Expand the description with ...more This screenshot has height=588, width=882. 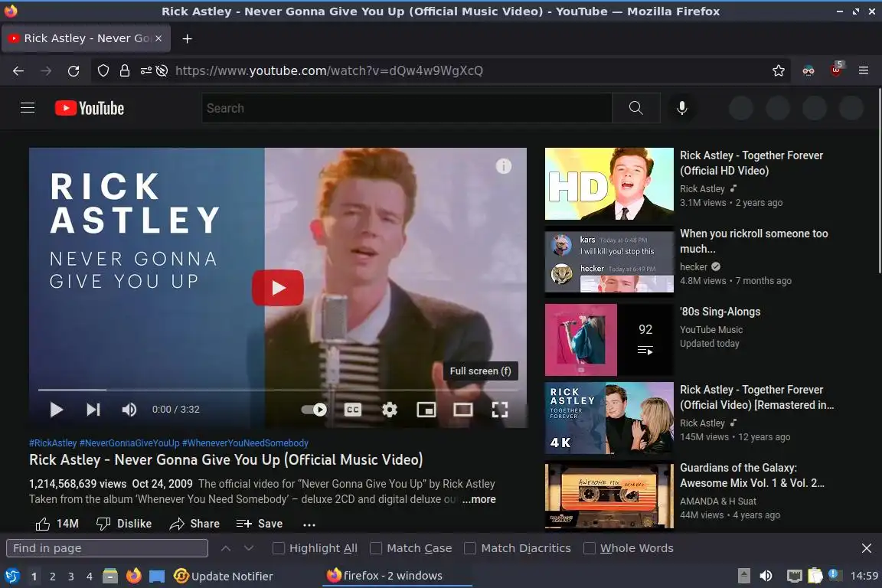click(479, 500)
